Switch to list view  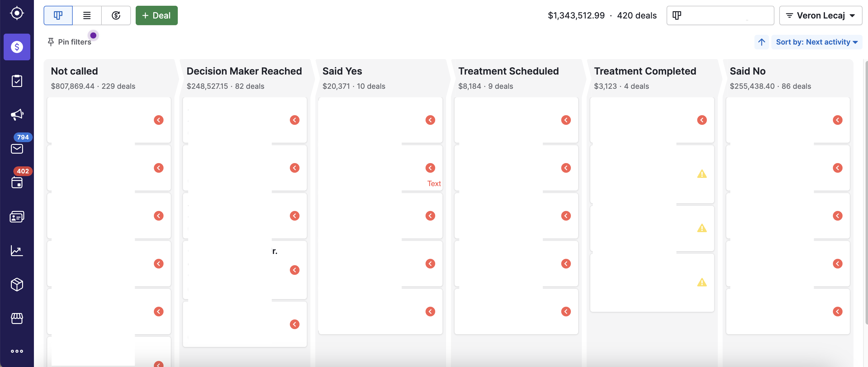[87, 15]
